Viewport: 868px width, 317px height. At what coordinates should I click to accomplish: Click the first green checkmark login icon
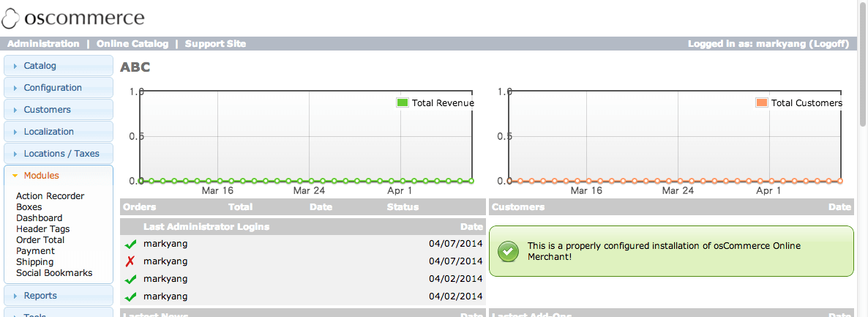point(131,245)
